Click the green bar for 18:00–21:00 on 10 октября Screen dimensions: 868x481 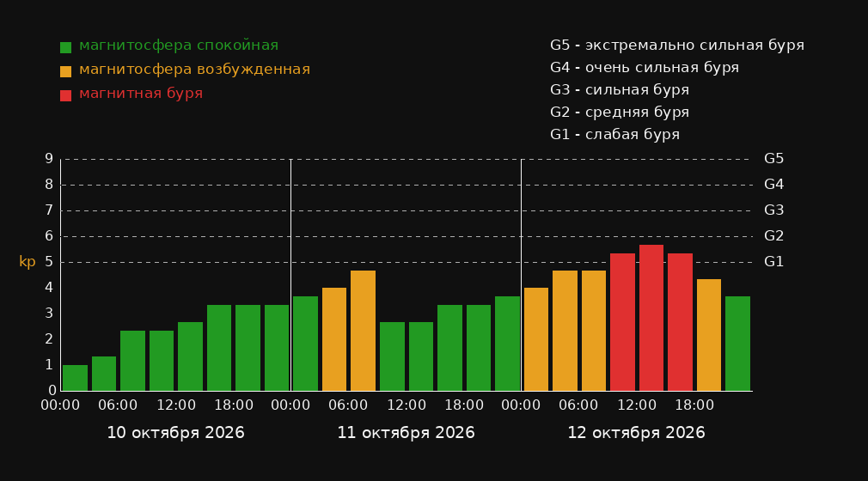(x=248, y=348)
